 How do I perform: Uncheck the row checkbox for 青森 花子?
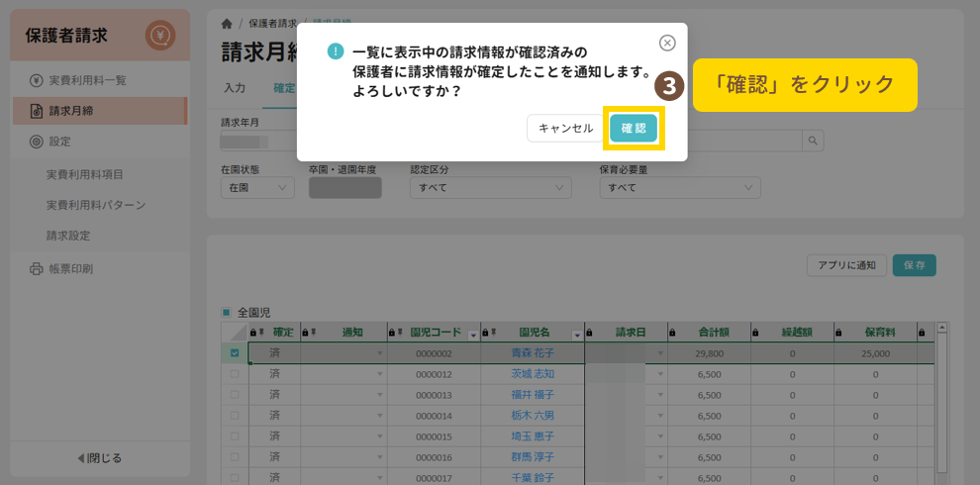(235, 353)
